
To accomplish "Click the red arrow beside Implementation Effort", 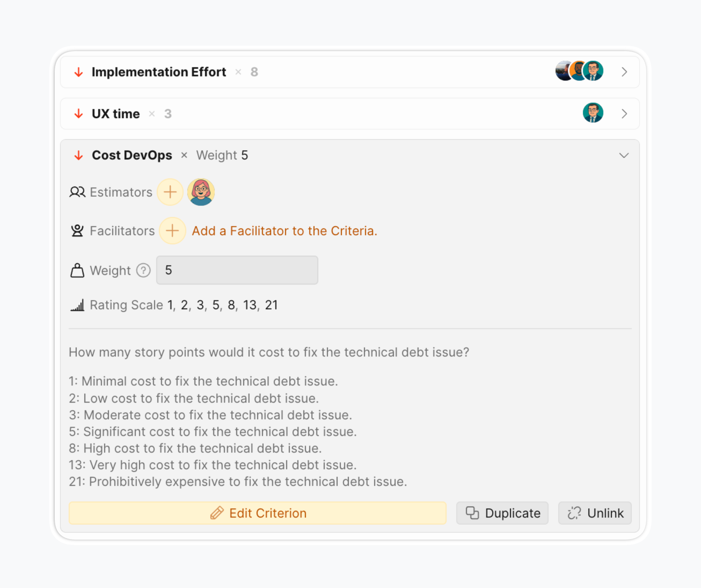I will point(79,72).
